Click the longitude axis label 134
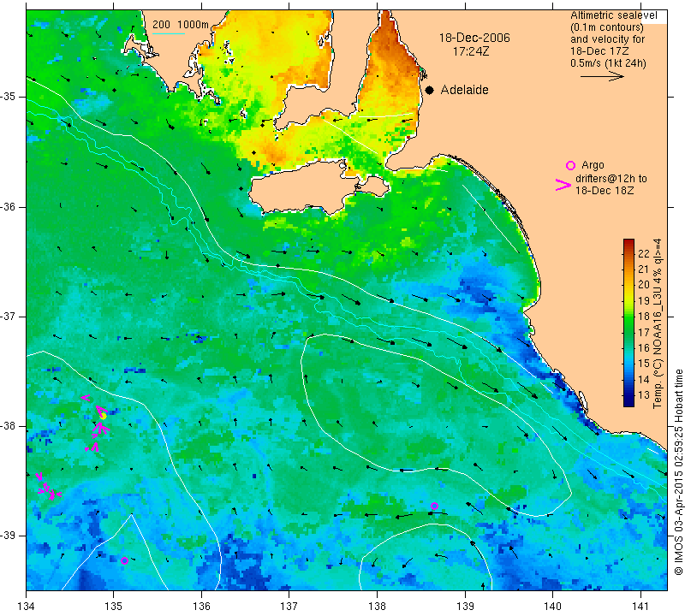This screenshot has height=616, width=685. coord(27,606)
